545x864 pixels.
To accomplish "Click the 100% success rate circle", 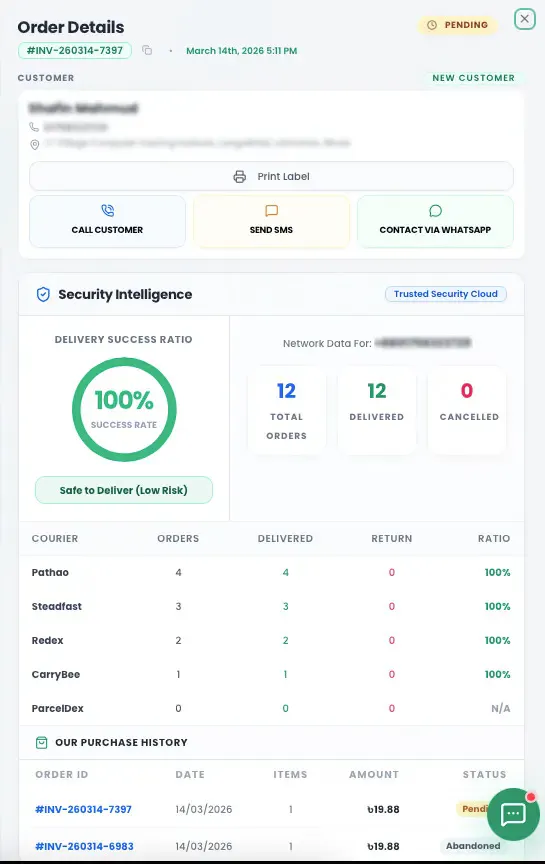I will point(124,409).
